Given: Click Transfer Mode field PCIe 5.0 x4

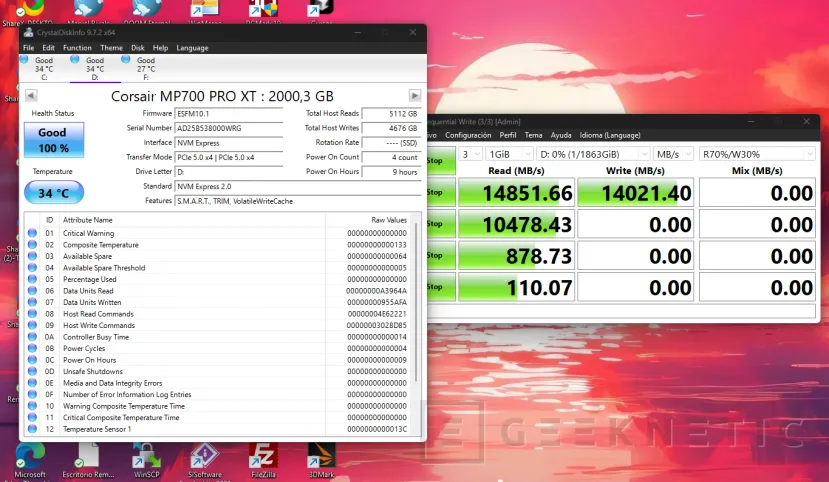Looking at the screenshot, I should click(x=228, y=157).
